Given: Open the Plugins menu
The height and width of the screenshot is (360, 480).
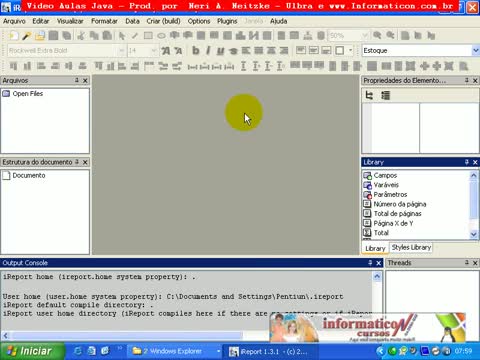Looking at the screenshot, I should (x=227, y=21).
